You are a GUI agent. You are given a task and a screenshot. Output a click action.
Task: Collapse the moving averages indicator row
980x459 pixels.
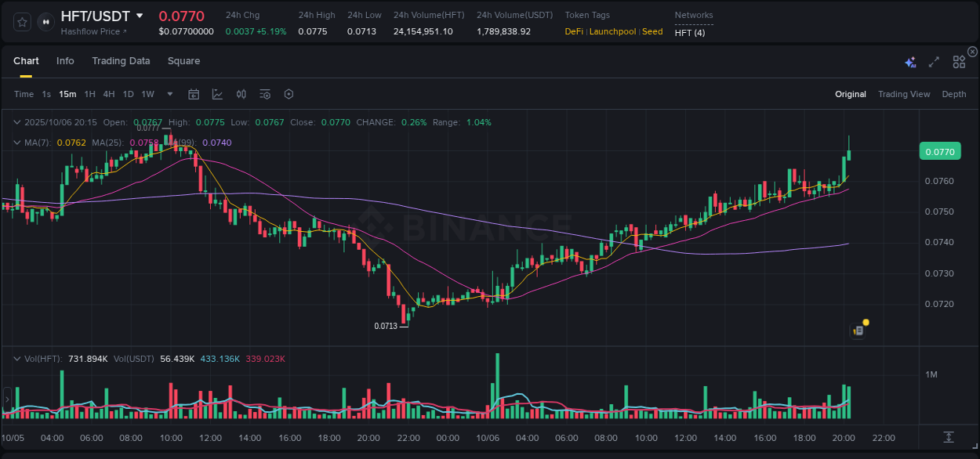(17, 143)
